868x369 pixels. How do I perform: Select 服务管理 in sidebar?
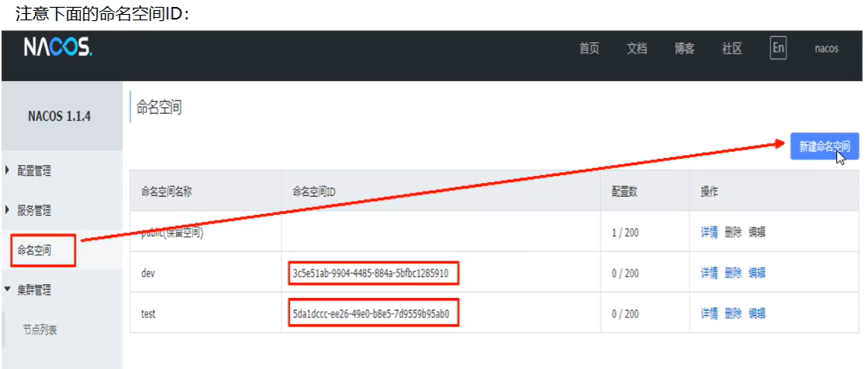pyautogui.click(x=34, y=210)
